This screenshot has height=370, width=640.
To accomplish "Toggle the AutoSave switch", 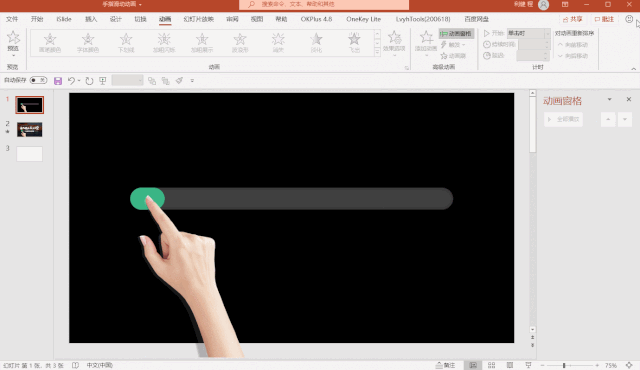I will [x=38, y=80].
